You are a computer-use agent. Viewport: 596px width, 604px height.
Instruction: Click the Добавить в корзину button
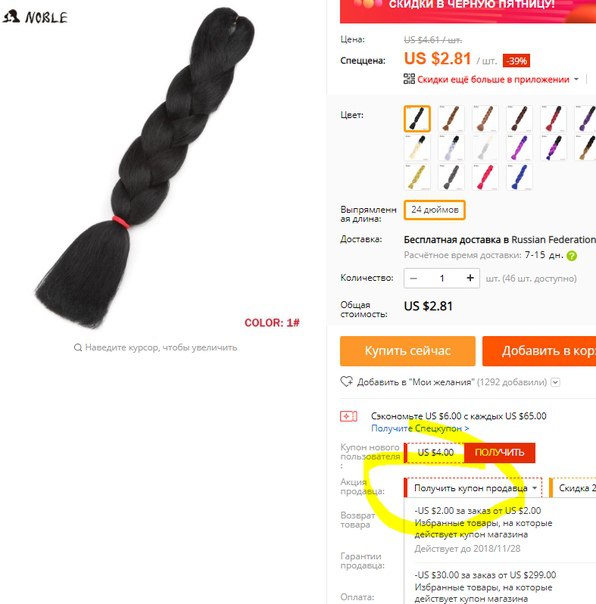click(x=539, y=351)
